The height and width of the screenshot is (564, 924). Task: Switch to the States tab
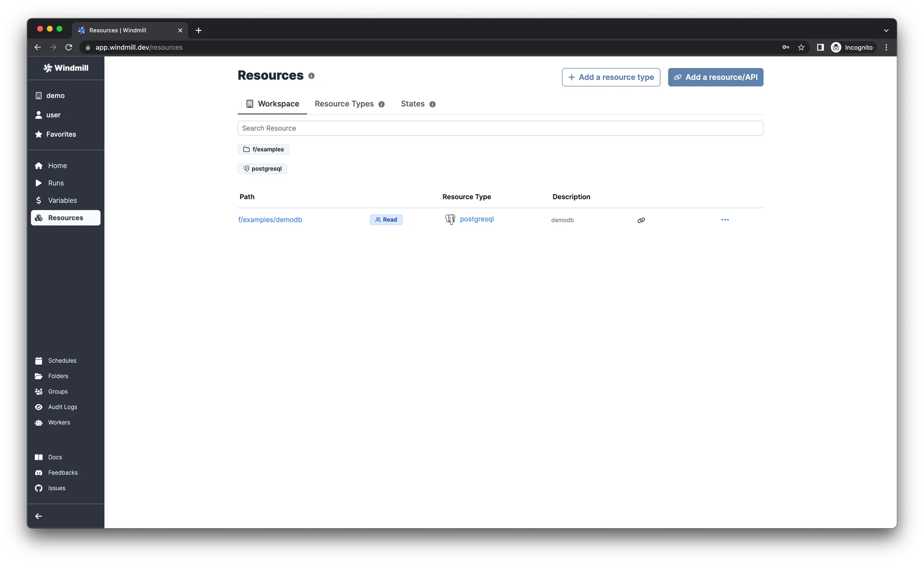tap(412, 104)
